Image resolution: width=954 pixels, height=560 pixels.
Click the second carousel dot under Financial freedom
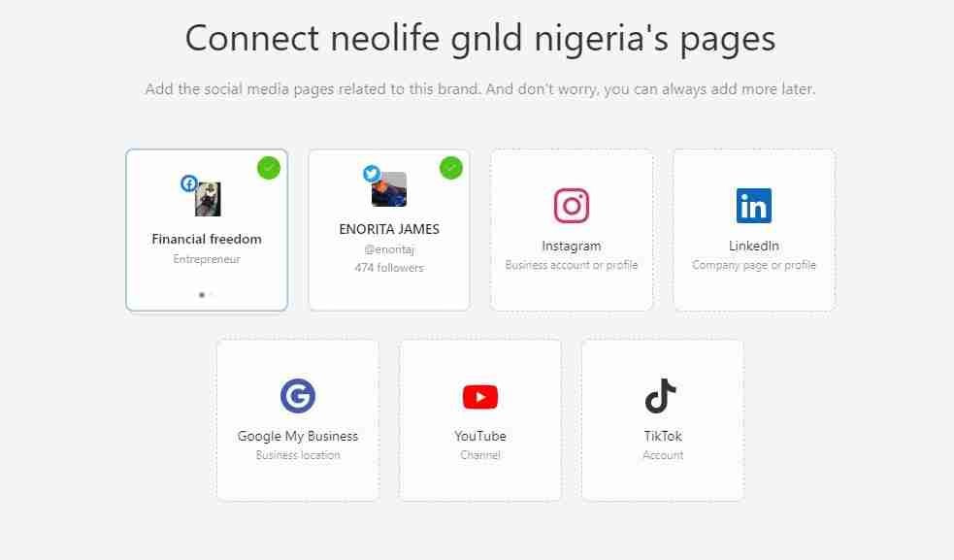[214, 295]
